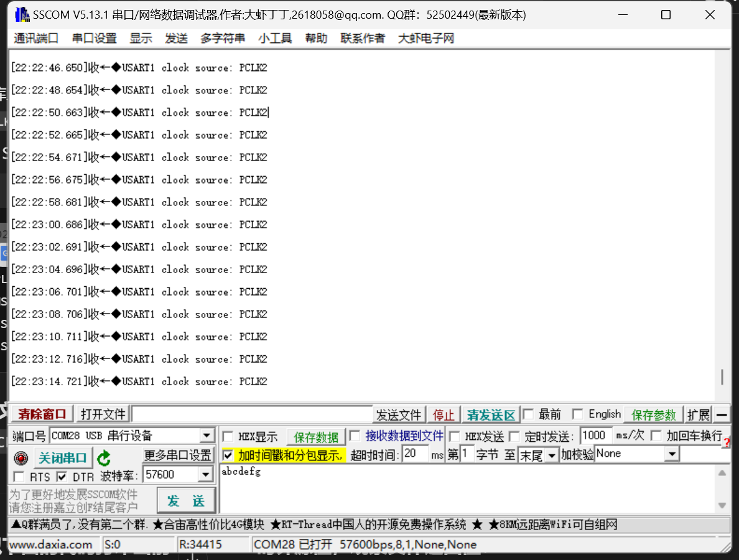
Task: Enable the 加回车换行 checkbox
Action: [656, 436]
